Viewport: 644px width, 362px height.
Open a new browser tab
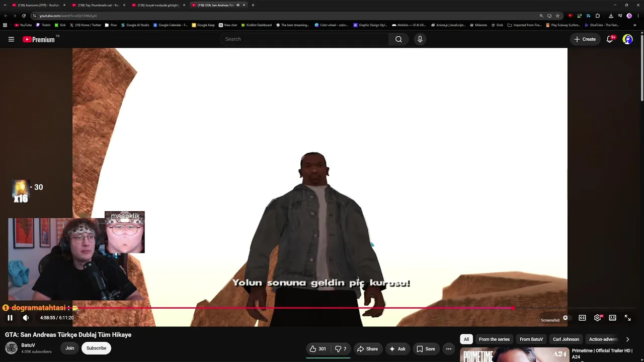[253, 5]
